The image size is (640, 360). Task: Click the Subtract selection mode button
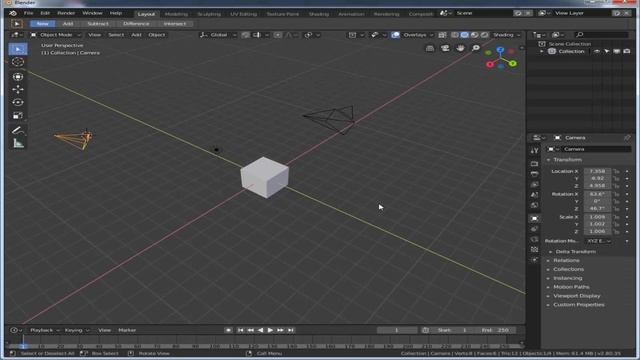pyautogui.click(x=98, y=24)
